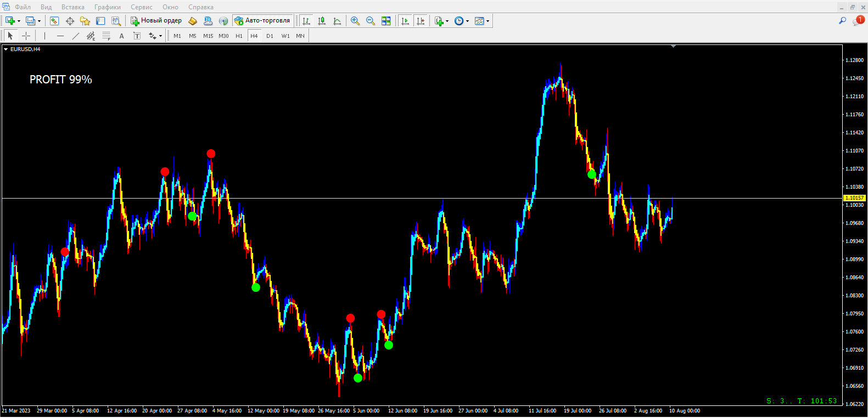
Task: Expand the indicators list dropdown
Action: pyautogui.click(x=447, y=21)
